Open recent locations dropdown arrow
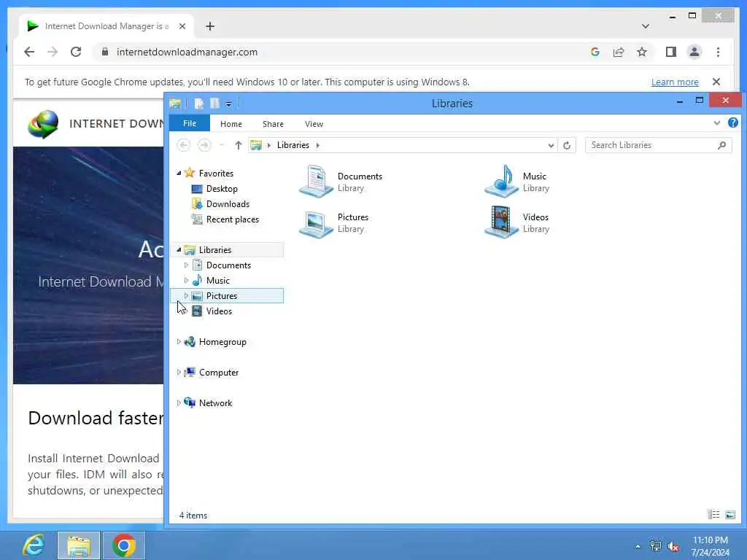The width and height of the screenshot is (747, 560). pos(222,145)
